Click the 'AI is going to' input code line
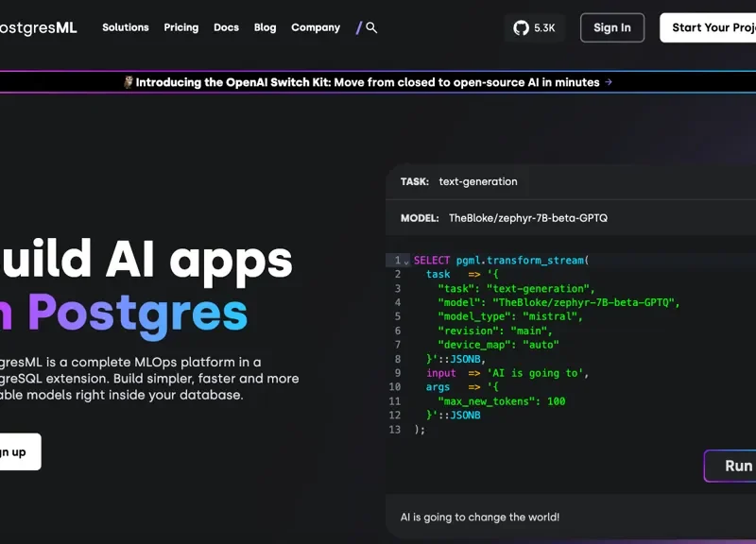 coord(507,373)
